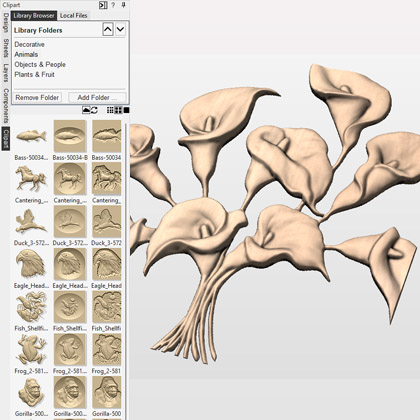
Task: Select the Eagle_Head clipart thumbnail
Action: (30, 264)
